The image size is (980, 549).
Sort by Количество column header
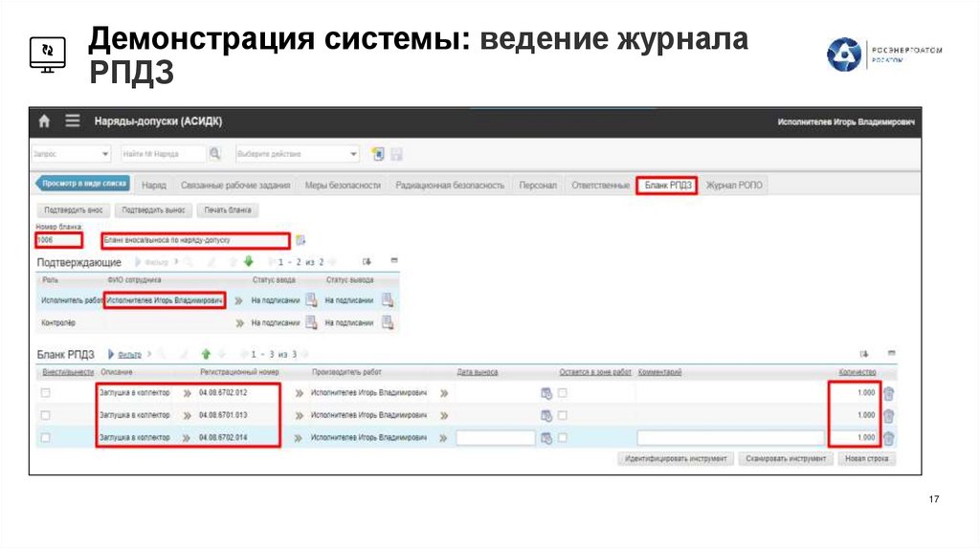point(857,372)
